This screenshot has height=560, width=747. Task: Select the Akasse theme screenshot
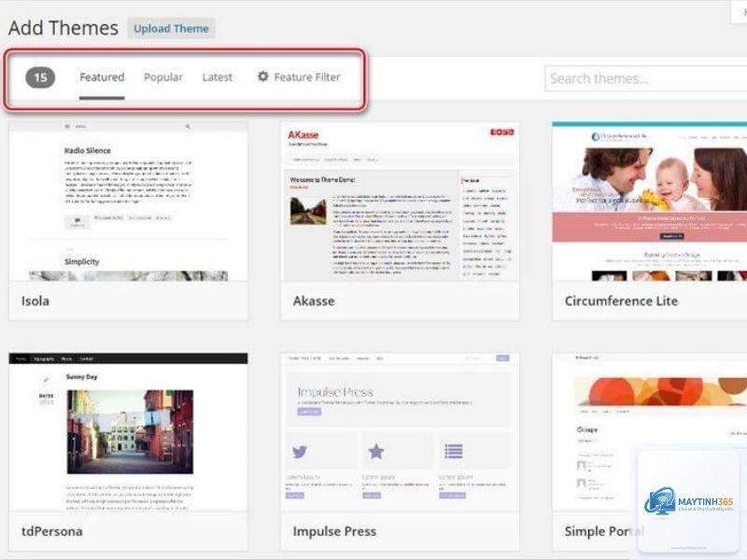pos(400,201)
